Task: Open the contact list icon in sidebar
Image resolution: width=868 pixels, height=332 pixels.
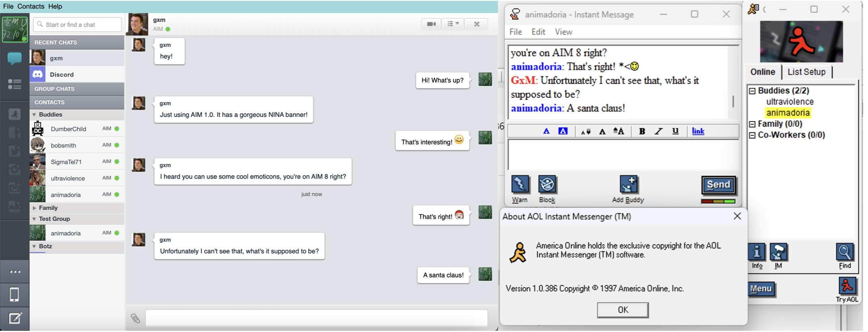Action: (x=15, y=84)
